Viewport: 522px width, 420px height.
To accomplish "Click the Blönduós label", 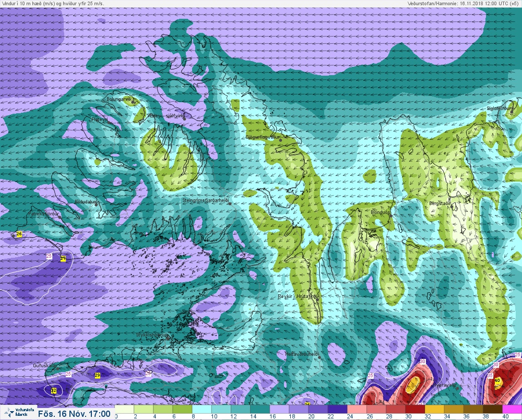I will click(380, 212).
